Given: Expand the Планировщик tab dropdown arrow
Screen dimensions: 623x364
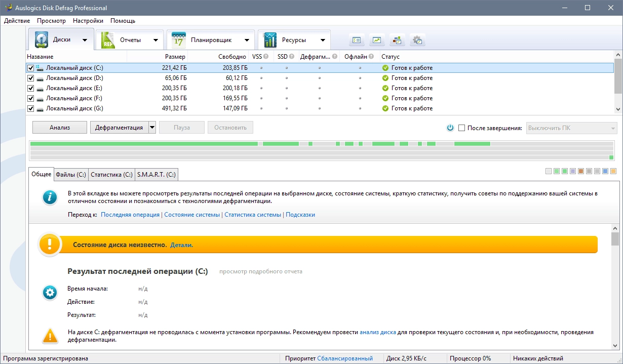Looking at the screenshot, I should coord(247,40).
